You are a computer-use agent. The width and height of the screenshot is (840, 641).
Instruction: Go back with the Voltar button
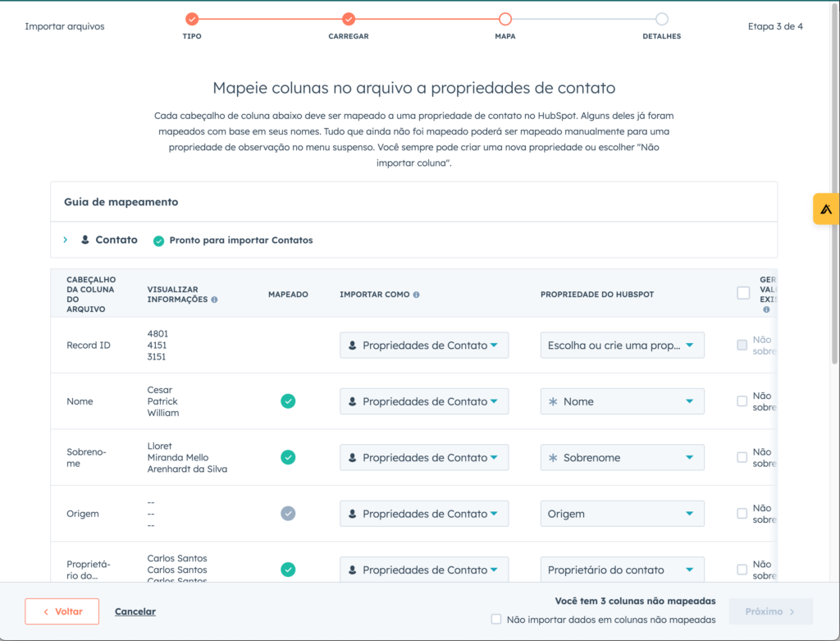coord(62,611)
